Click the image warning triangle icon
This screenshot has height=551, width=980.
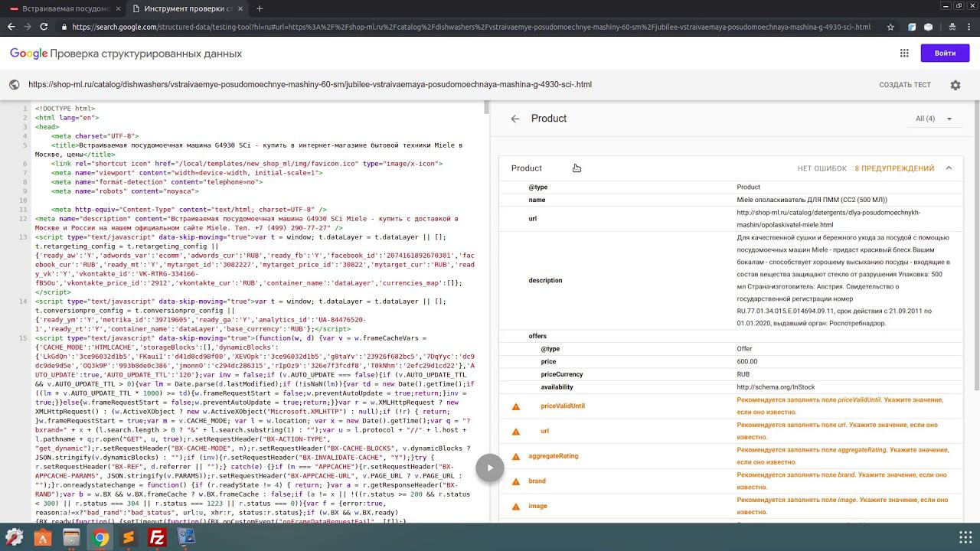pyautogui.click(x=516, y=507)
